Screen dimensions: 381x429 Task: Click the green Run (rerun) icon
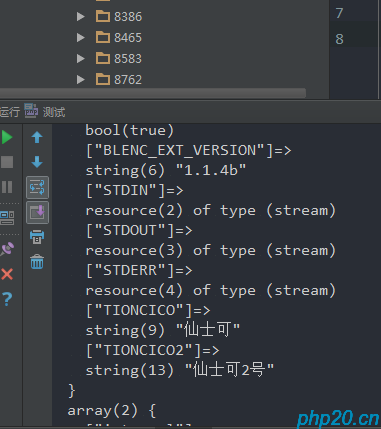7,137
